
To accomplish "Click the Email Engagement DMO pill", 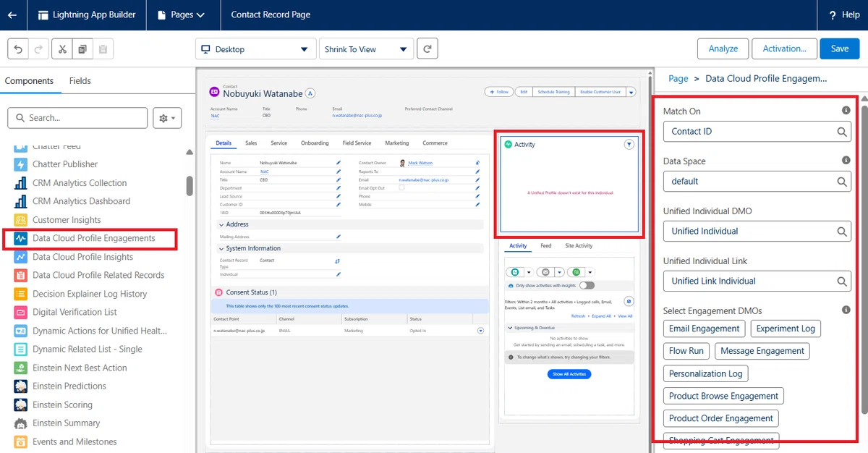I will (705, 329).
